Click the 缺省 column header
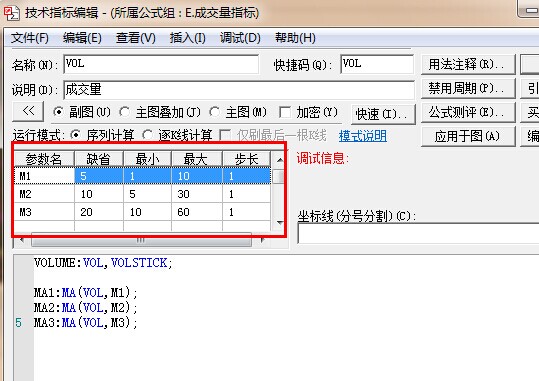This screenshot has width=539, height=381. pos(99,159)
